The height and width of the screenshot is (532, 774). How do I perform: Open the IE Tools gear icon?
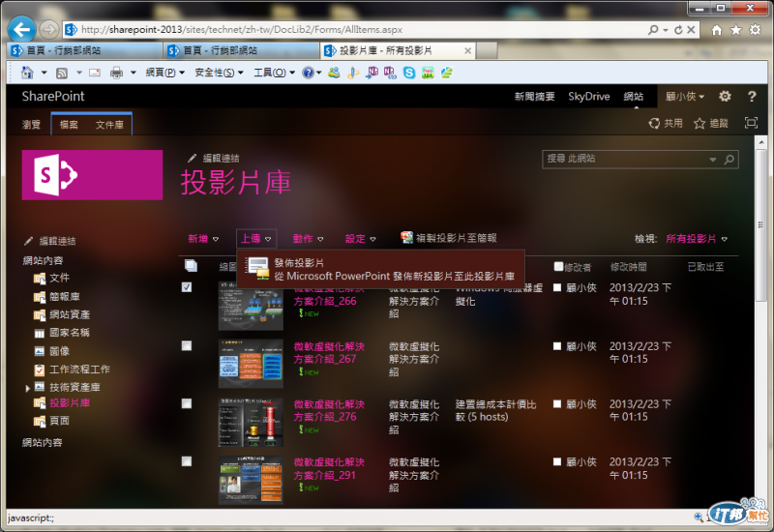(x=756, y=30)
